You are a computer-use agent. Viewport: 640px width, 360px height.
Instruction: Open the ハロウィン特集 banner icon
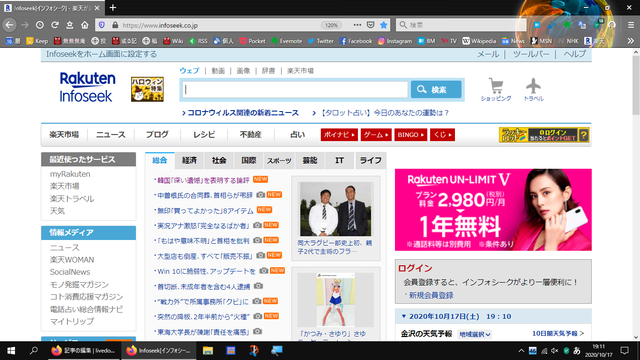pos(147,89)
